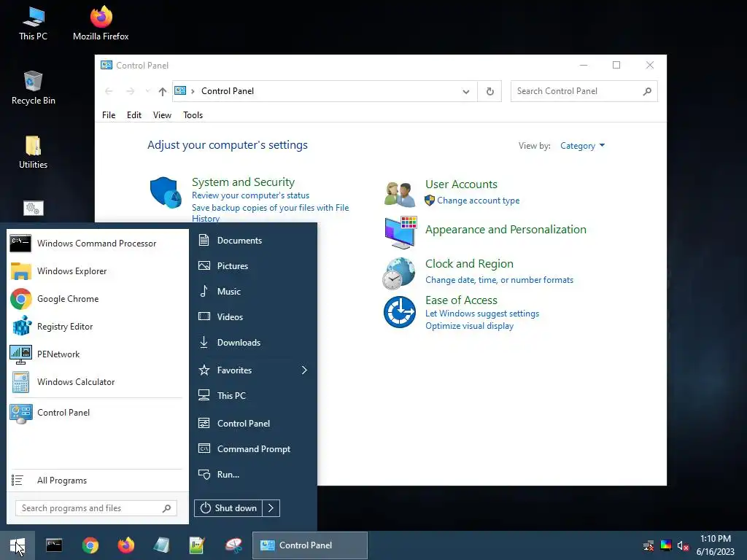Select Recycle Bin desktop icon
747x560 pixels.
(33, 87)
